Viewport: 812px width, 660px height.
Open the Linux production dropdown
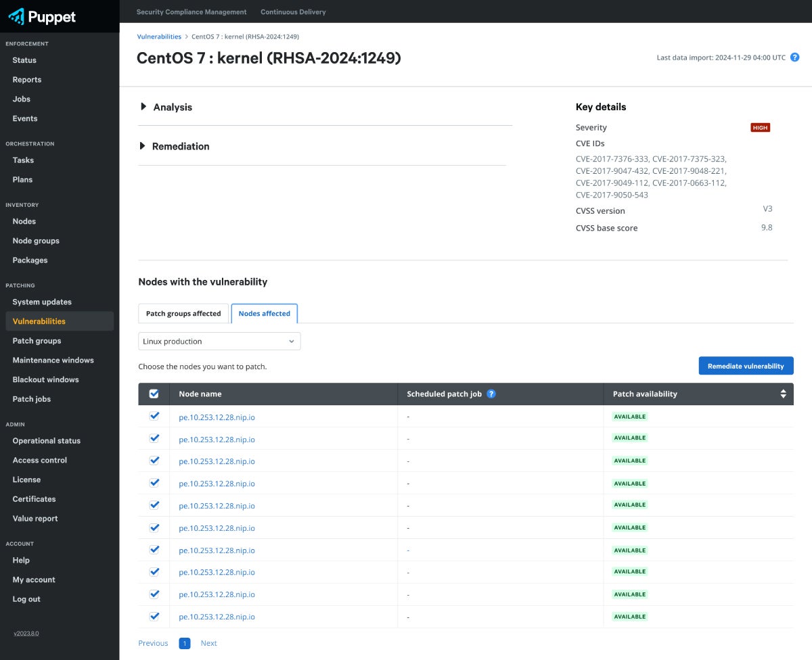coord(219,341)
